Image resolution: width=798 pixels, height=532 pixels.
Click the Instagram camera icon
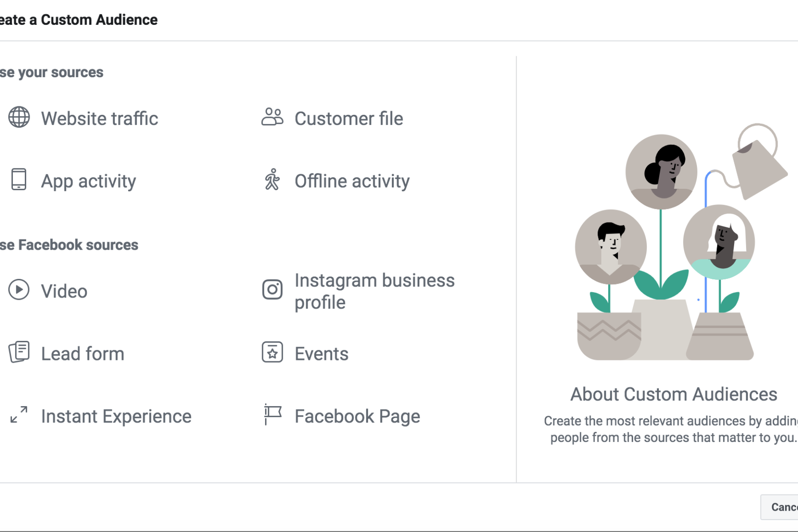tap(272, 290)
